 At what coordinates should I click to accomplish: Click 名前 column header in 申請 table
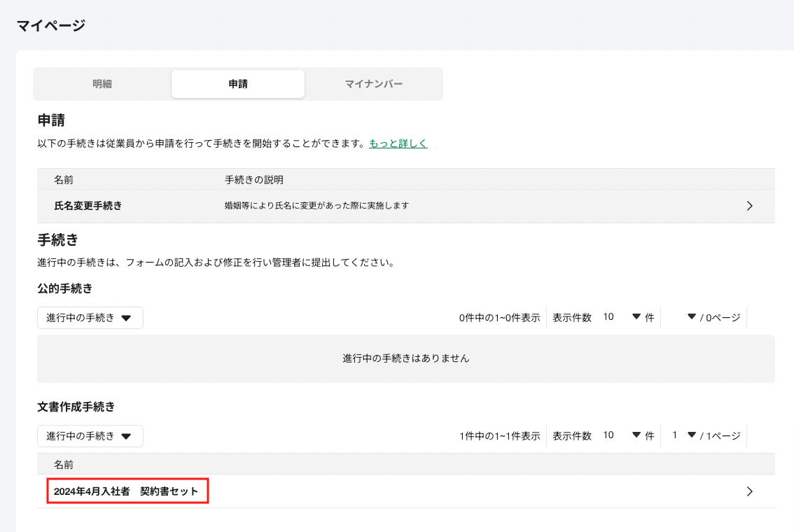(x=64, y=180)
